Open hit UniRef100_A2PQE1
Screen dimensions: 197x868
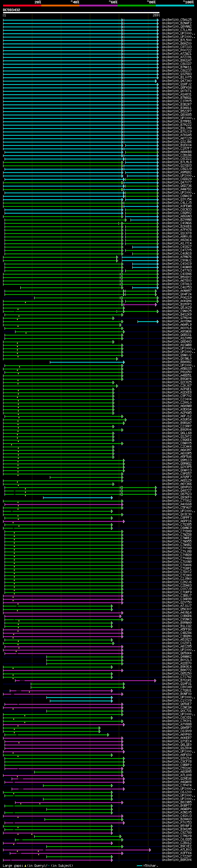pos(177,389)
